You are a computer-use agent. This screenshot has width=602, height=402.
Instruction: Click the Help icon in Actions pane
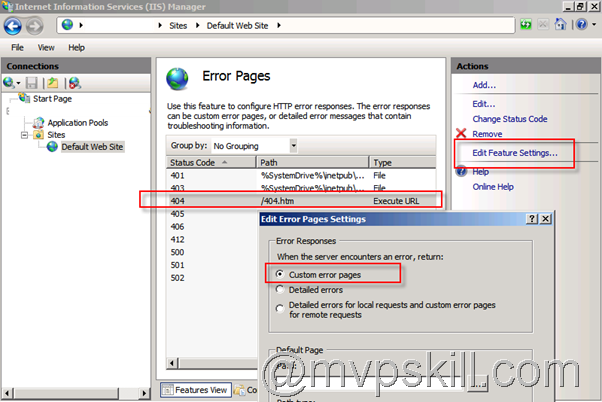(461, 171)
